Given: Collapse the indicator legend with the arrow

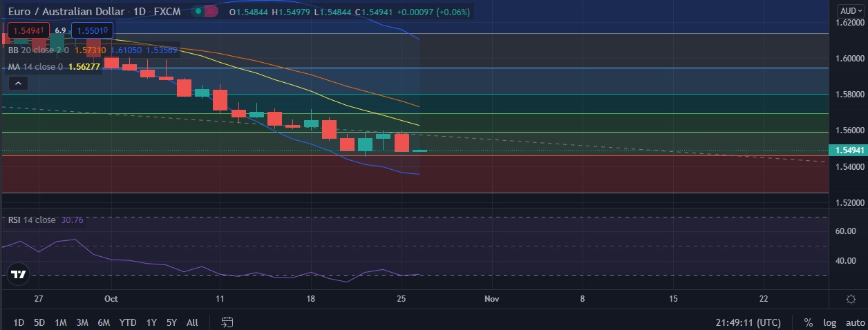Looking at the screenshot, I should 18,84.
